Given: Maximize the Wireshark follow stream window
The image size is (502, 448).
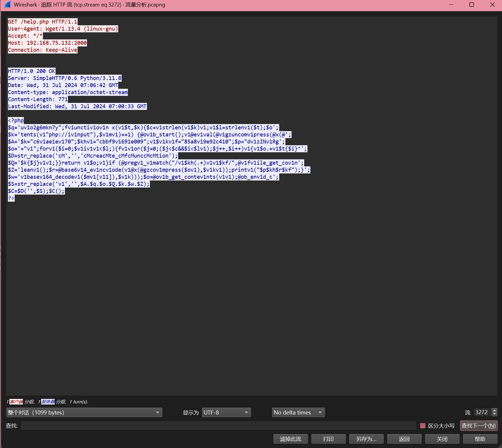Looking at the screenshot, I should (472, 4).
